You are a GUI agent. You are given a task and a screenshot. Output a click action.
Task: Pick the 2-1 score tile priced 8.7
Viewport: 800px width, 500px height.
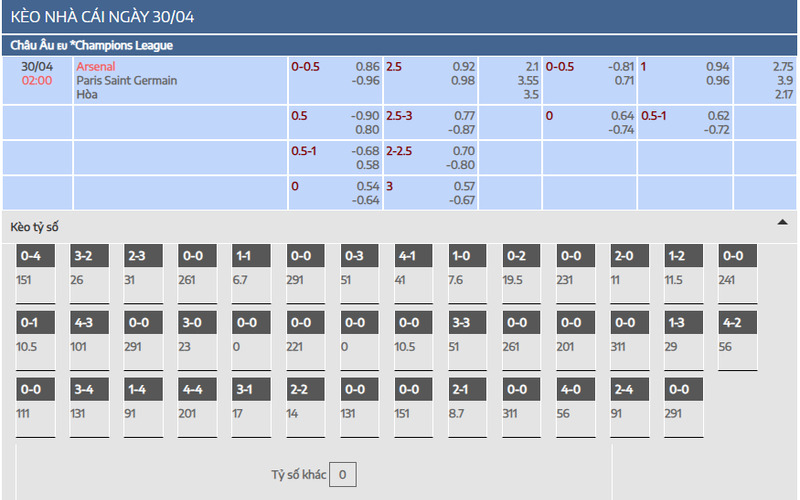point(467,407)
